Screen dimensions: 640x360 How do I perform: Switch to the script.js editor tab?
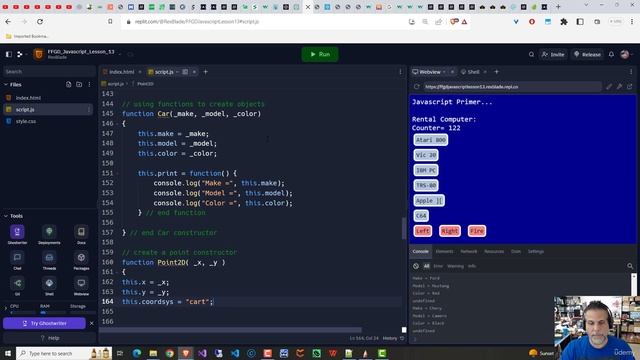pyautogui.click(x=163, y=72)
